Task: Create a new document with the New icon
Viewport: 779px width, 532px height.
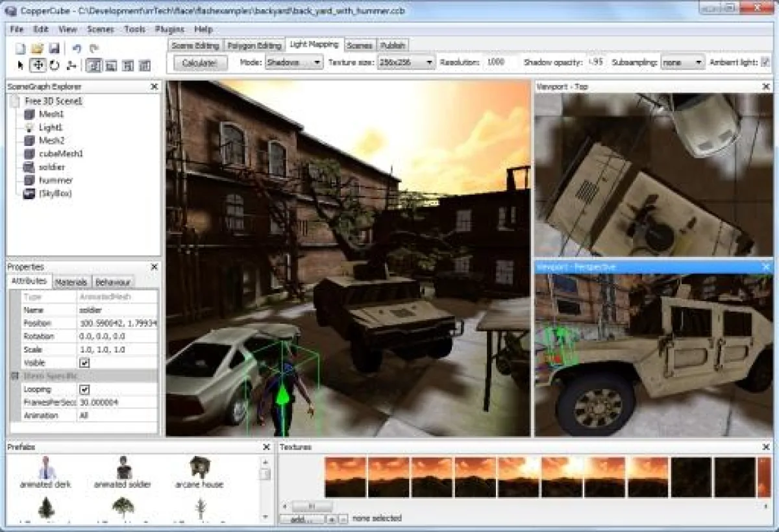Action: pos(19,47)
